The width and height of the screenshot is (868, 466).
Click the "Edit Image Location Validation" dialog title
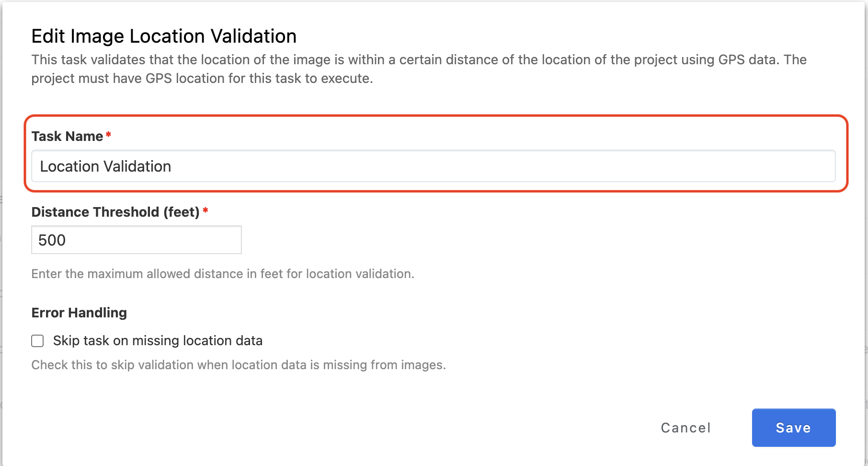164,36
